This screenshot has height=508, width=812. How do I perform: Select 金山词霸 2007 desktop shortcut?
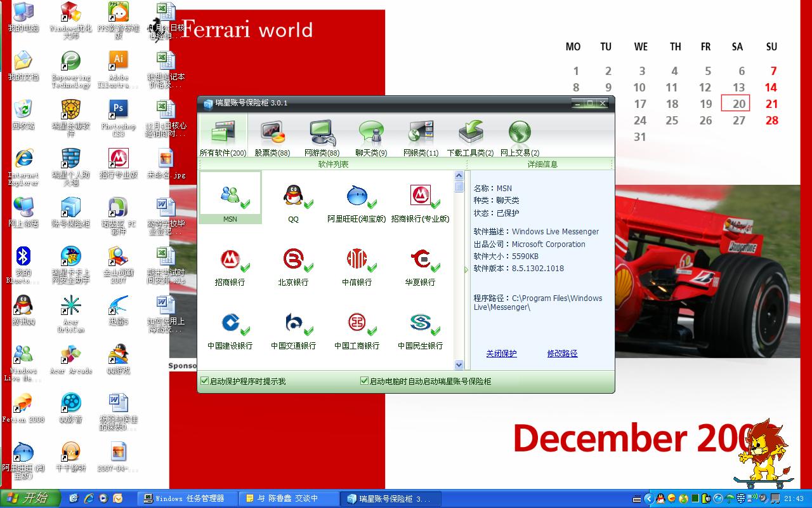click(118, 265)
